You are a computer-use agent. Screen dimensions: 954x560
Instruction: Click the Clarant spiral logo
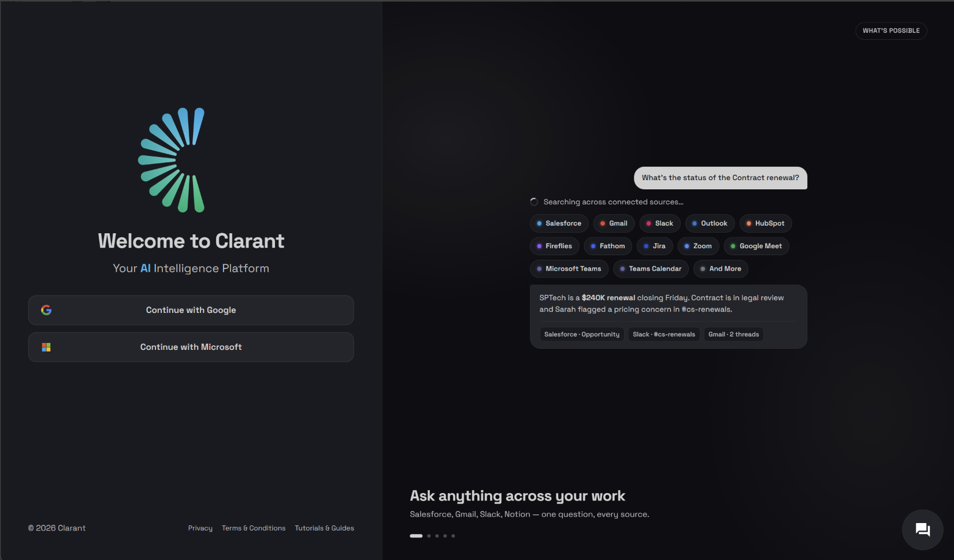click(172, 160)
